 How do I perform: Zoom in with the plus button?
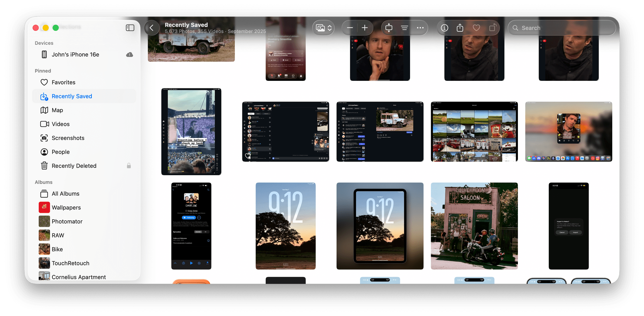(364, 28)
